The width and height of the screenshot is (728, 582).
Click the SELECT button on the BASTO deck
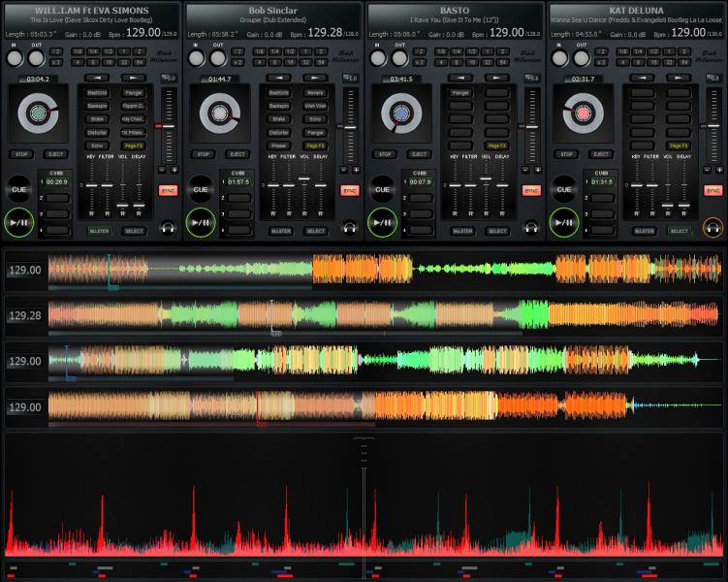[x=497, y=231]
